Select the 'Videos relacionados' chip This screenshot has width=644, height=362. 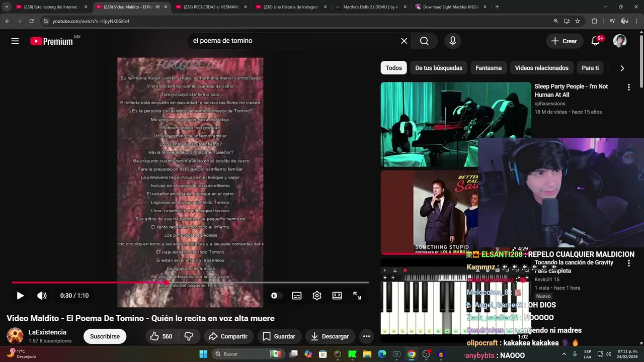(541, 68)
